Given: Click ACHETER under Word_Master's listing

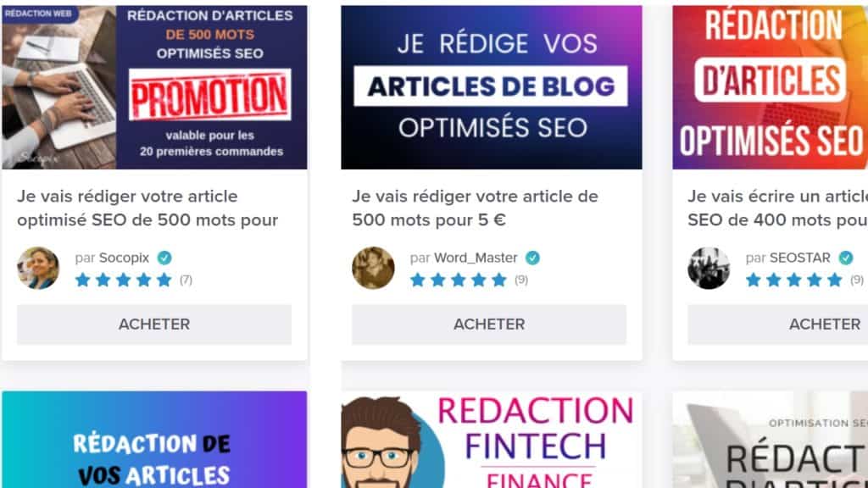Looking at the screenshot, I should click(489, 324).
